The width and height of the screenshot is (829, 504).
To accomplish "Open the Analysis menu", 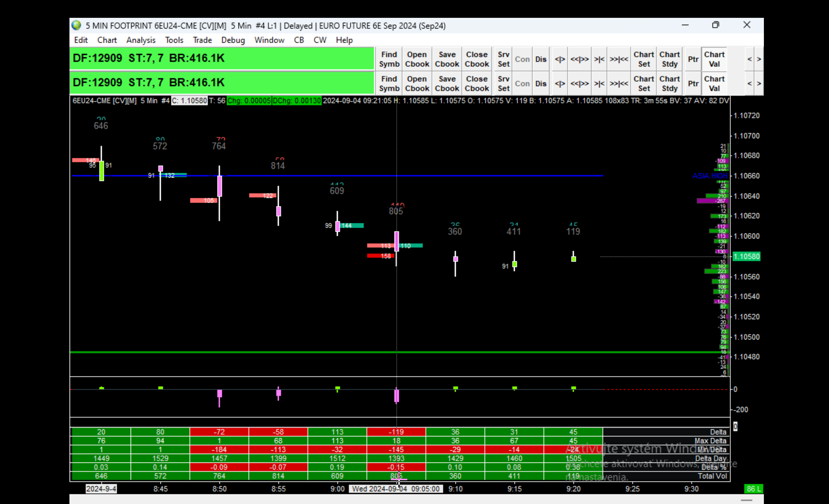I will pyautogui.click(x=141, y=40).
